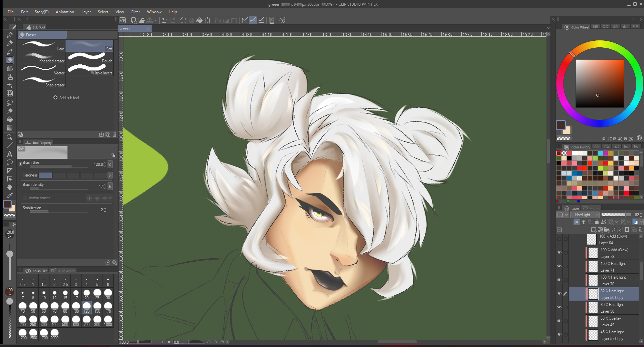Image resolution: width=644 pixels, height=347 pixels.
Task: Show the hidden Layer 64
Action: [x=559, y=239]
